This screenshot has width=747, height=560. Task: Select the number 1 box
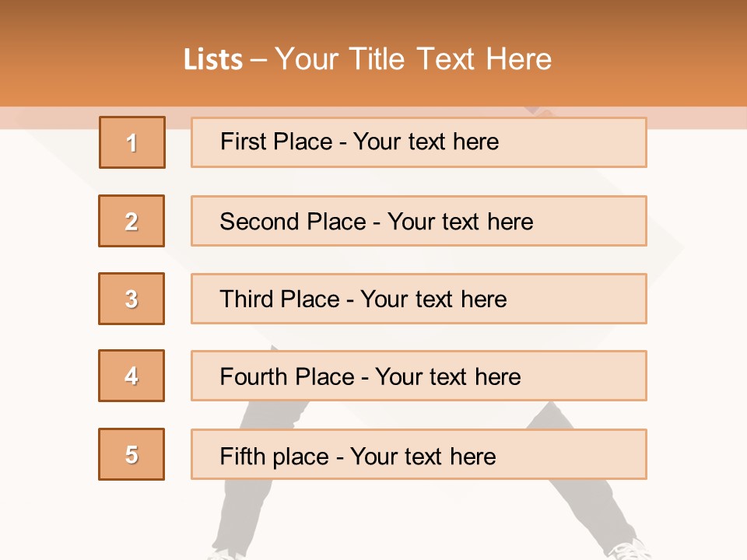point(132,142)
